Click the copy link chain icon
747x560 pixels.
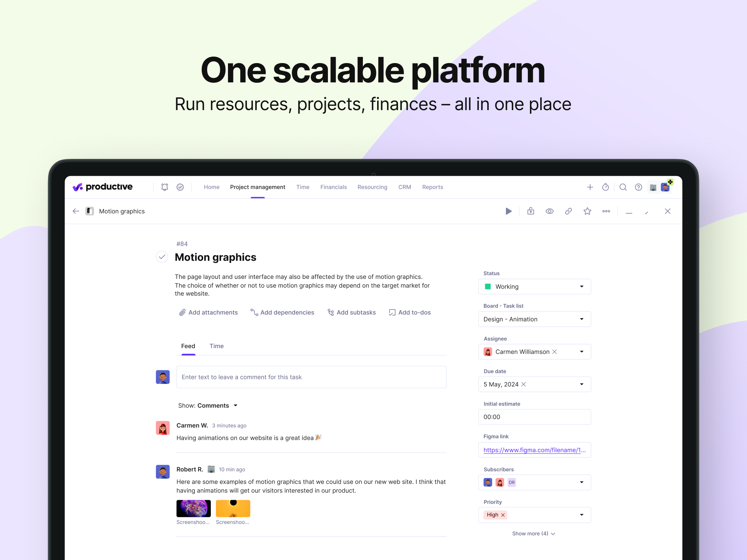568,211
